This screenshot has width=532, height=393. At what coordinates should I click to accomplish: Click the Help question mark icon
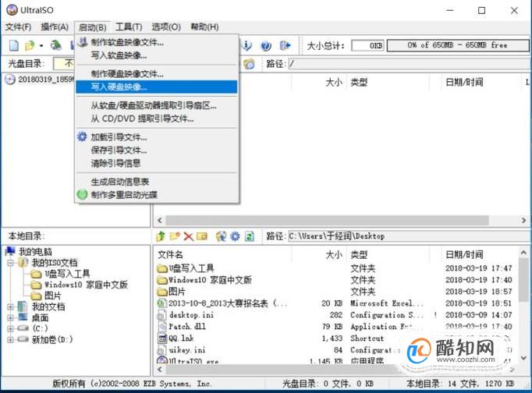[x=266, y=45]
